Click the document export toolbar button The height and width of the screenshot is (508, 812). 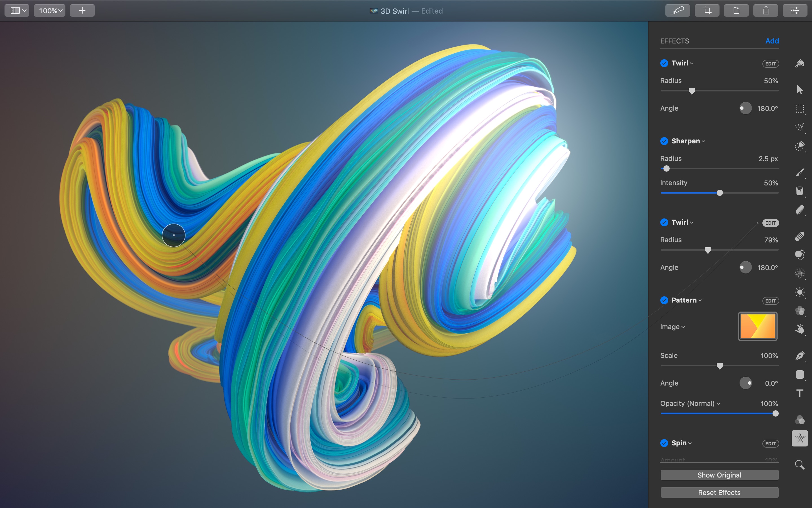[x=736, y=10]
